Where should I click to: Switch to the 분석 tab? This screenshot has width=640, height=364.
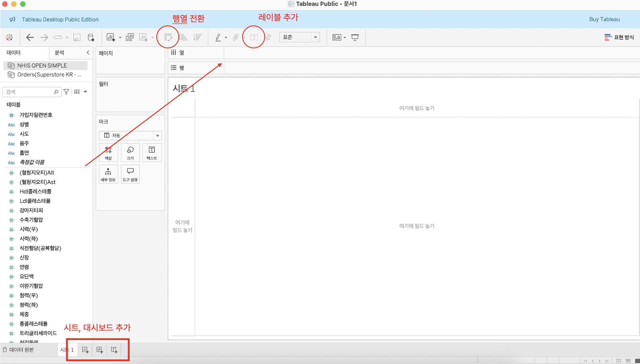click(59, 53)
